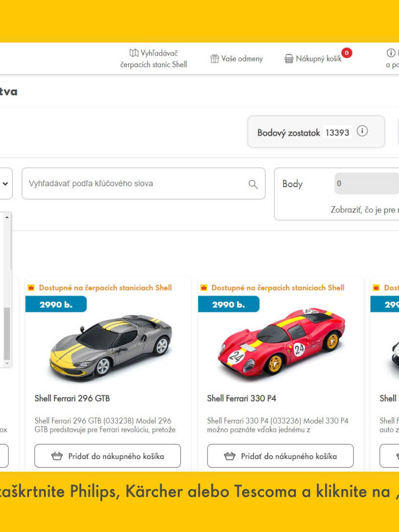Click the 2990 b. price on Ferrari 330 P4
The image size is (399, 532).
point(229,304)
